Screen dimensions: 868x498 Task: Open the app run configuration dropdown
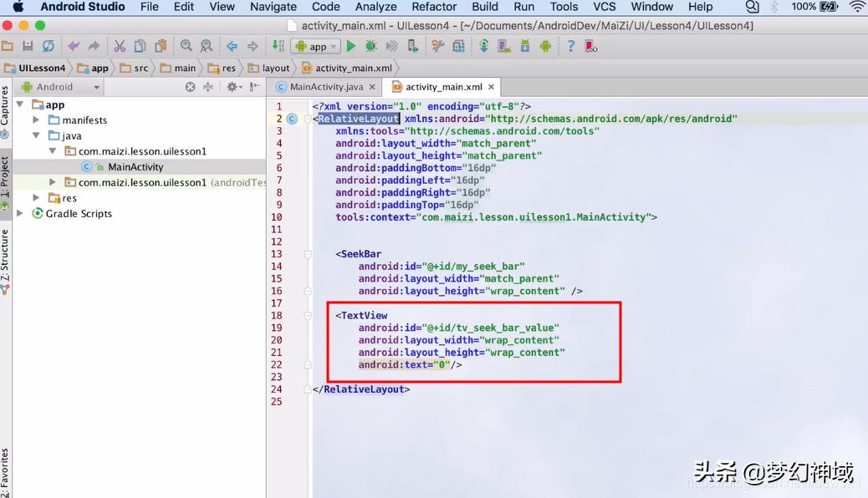(x=315, y=47)
